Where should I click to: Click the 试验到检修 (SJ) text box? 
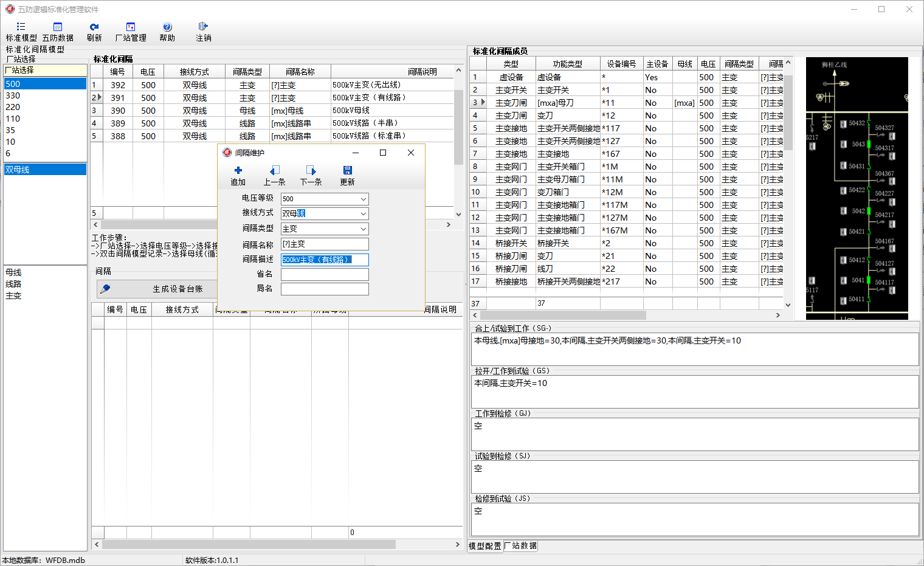695,477
